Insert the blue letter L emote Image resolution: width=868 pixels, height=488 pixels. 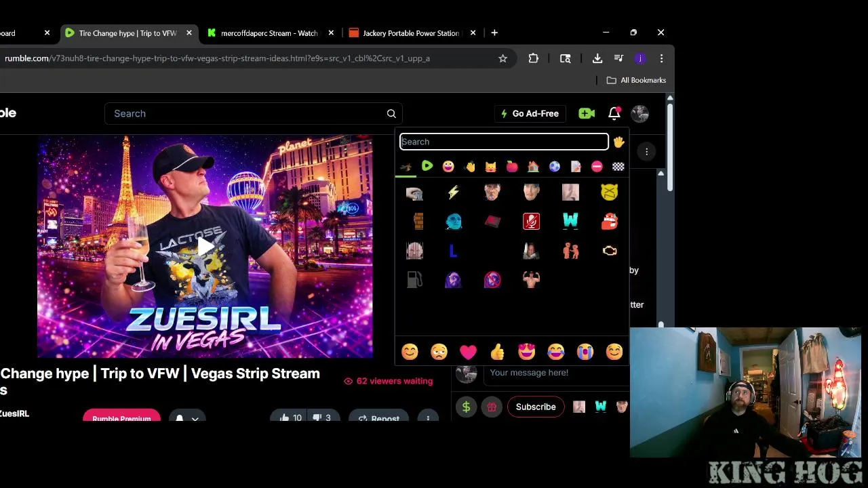453,251
